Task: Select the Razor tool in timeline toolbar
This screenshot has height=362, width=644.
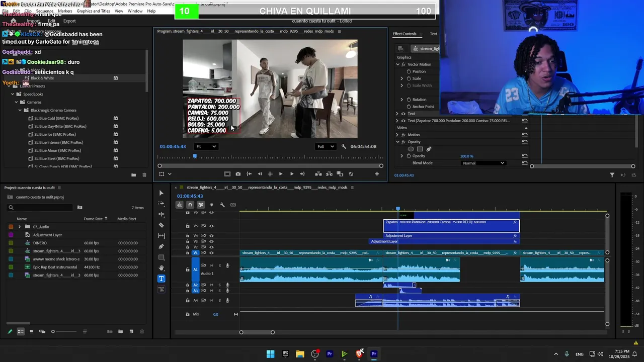Action: tap(161, 225)
